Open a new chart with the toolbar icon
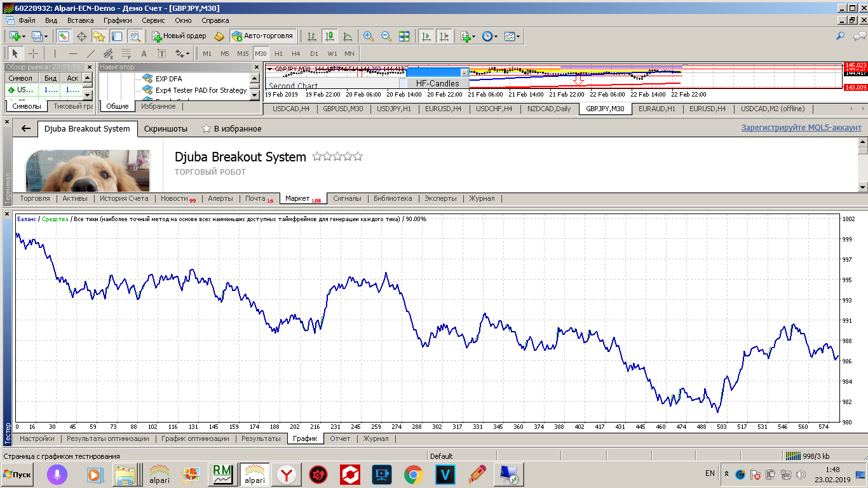The image size is (868, 488). tap(14, 36)
